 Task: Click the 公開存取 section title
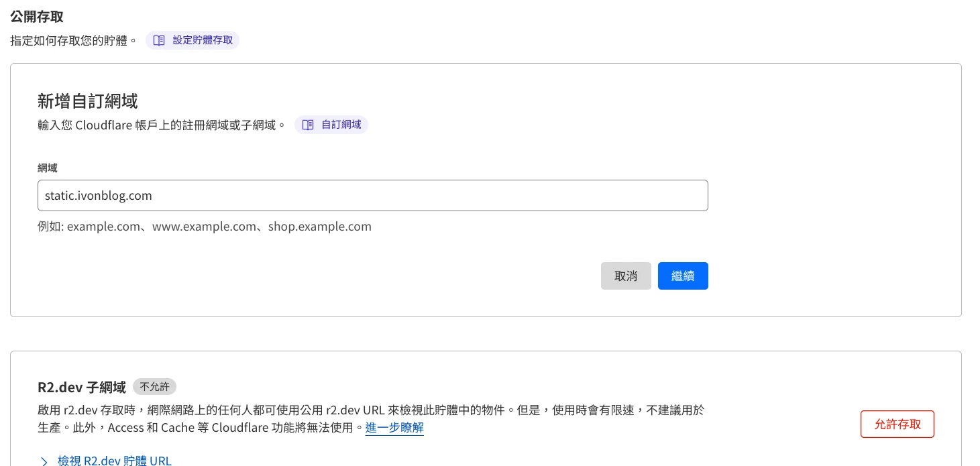point(37,17)
